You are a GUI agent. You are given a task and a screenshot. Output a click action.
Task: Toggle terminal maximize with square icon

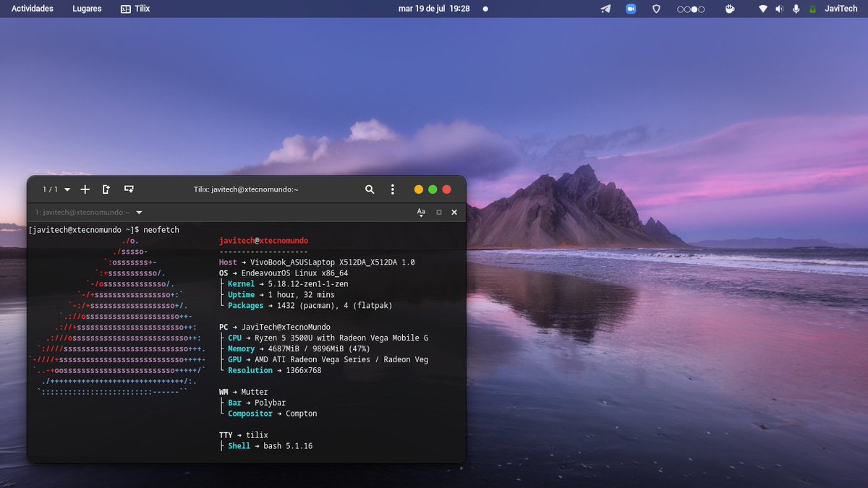pyautogui.click(x=437, y=212)
